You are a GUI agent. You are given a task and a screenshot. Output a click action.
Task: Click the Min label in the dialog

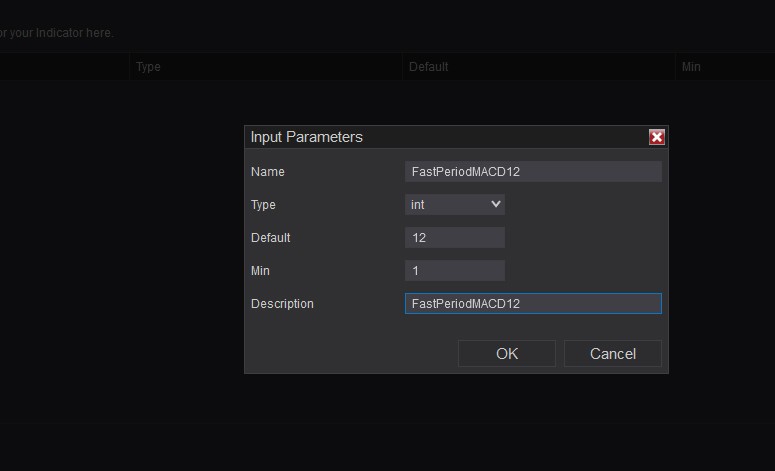pyautogui.click(x=260, y=271)
